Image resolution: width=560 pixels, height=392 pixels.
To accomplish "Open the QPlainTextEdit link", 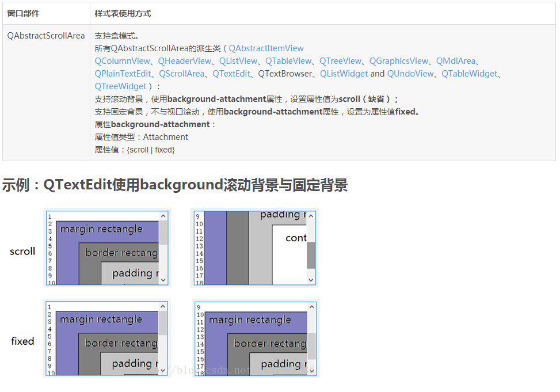I will click(x=123, y=74).
